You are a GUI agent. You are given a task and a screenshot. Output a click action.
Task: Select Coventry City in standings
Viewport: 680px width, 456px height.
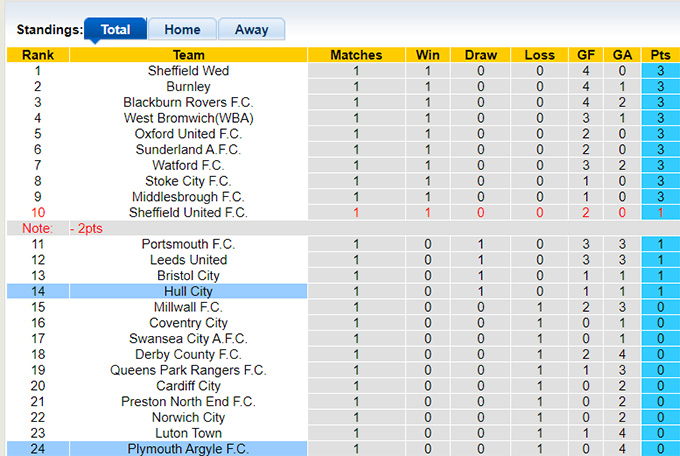point(188,323)
